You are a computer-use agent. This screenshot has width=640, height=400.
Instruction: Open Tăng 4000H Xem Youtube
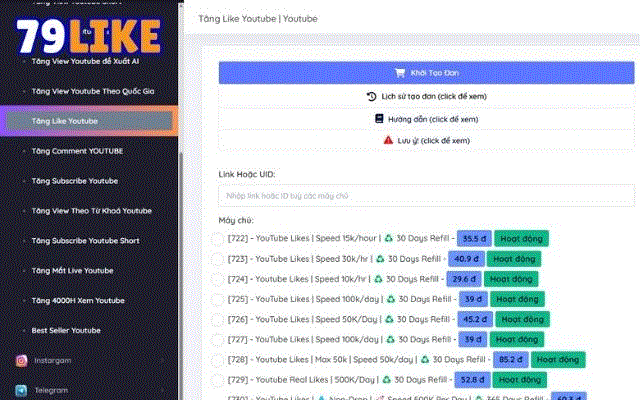click(78, 301)
